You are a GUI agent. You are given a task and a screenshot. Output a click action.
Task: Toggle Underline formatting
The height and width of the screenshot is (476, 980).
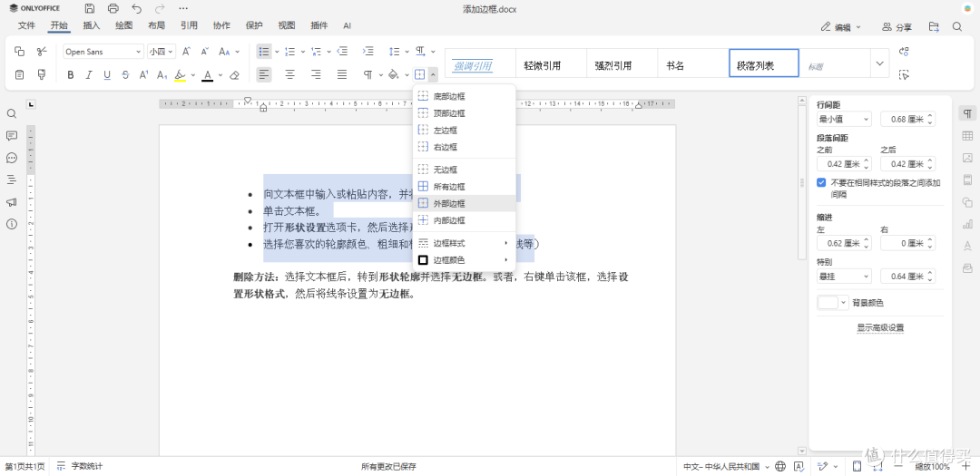click(x=107, y=75)
